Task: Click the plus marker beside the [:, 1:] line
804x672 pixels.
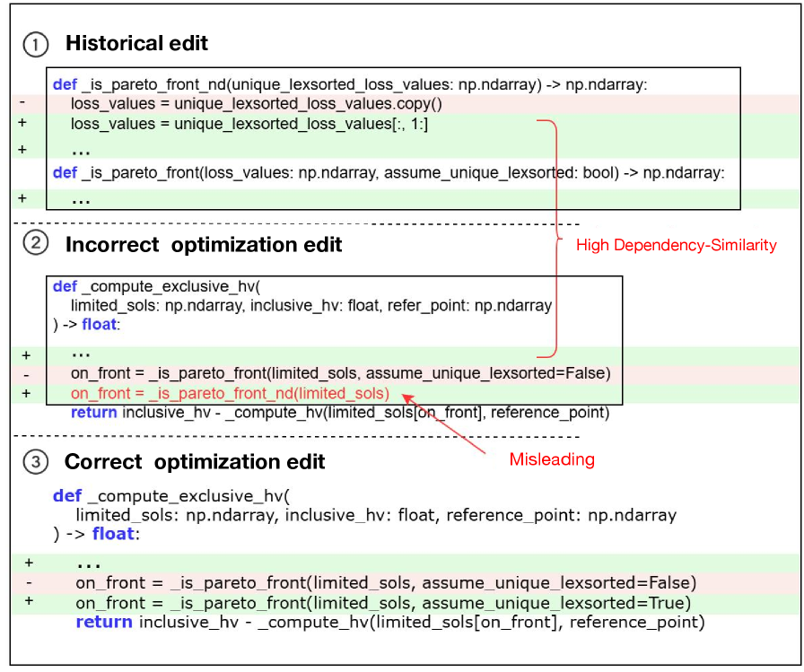Action: (22, 125)
